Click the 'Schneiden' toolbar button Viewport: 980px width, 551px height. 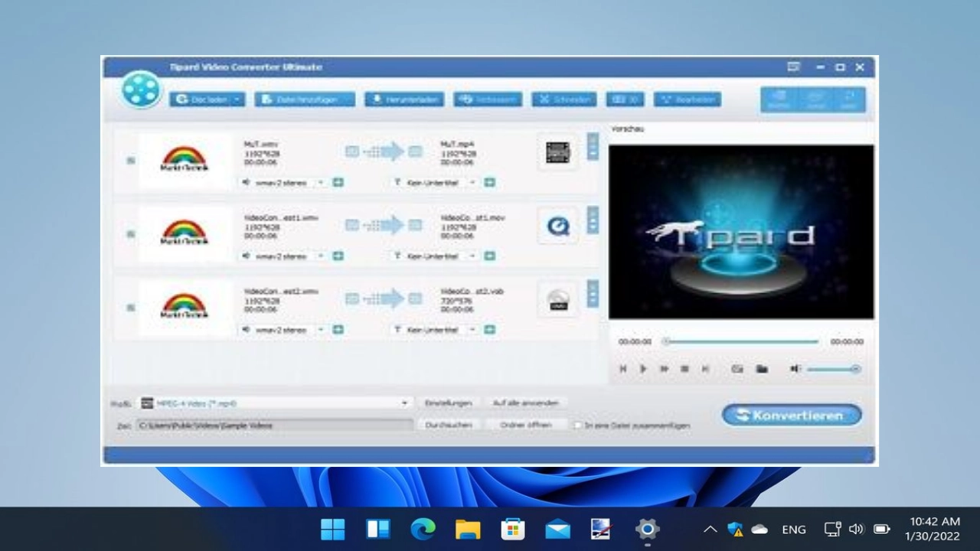tap(564, 99)
